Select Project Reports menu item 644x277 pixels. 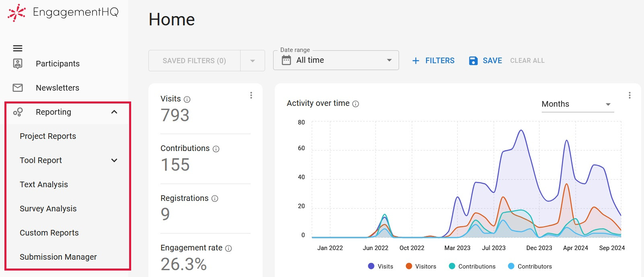(48, 136)
